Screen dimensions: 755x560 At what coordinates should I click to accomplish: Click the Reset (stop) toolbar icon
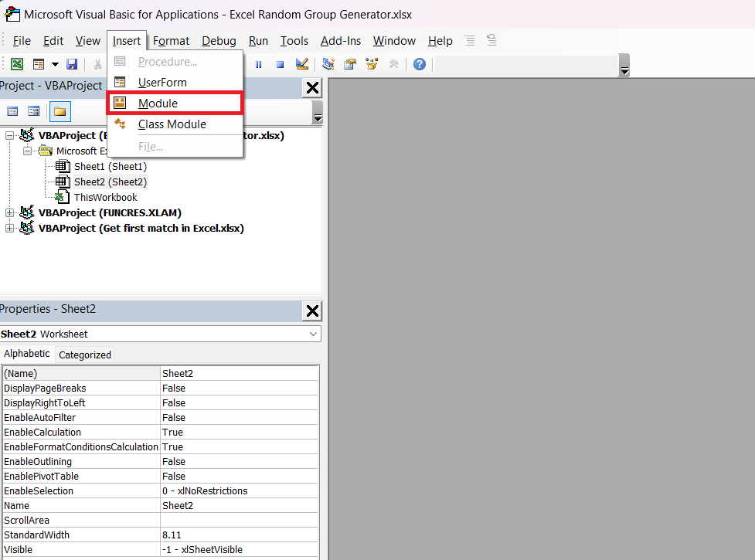click(281, 64)
